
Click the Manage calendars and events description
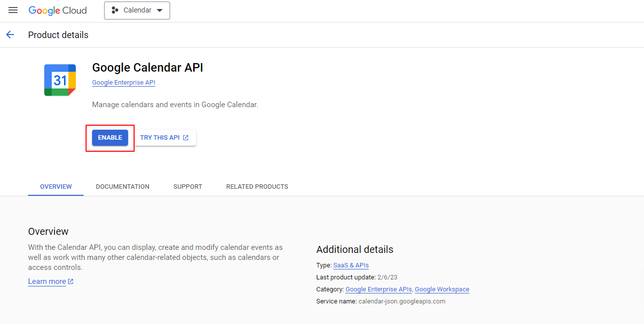(x=175, y=105)
